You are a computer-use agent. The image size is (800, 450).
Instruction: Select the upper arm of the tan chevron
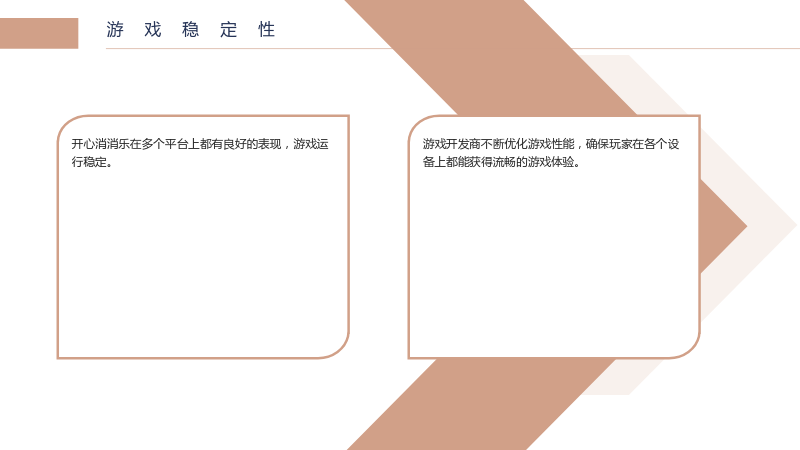click(x=490, y=56)
